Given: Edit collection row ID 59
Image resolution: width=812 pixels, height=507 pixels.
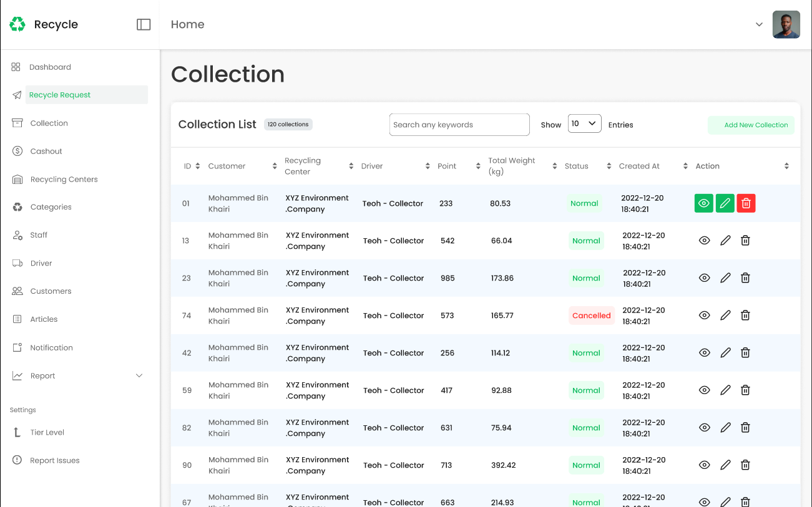Looking at the screenshot, I should [725, 390].
